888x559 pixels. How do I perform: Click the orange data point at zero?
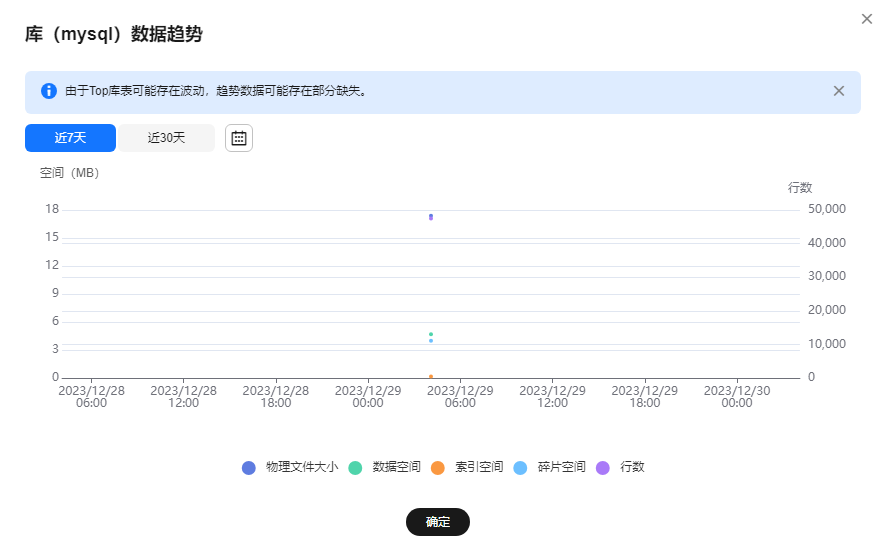point(431,376)
